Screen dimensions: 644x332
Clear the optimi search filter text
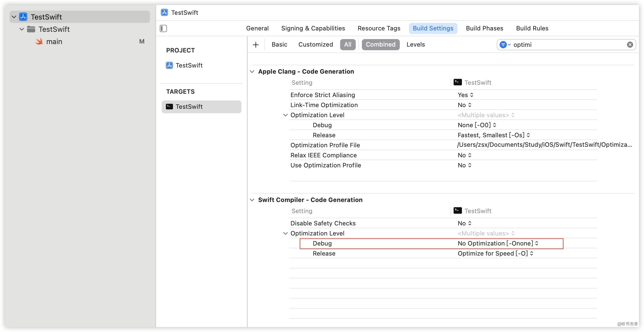630,45
